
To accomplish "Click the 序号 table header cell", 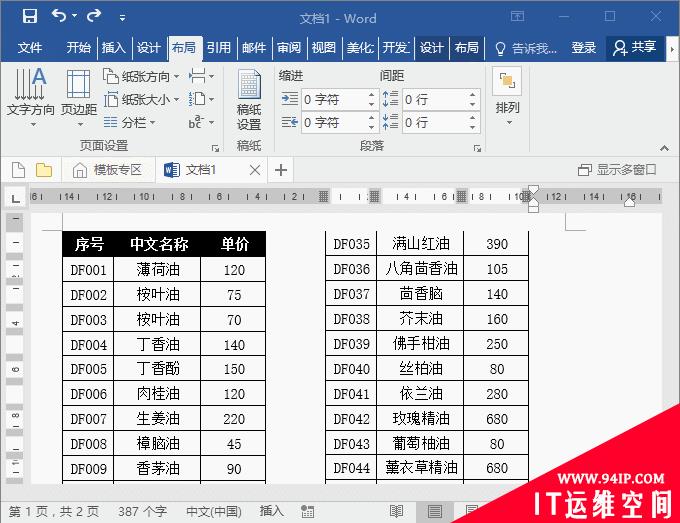I will click(88, 244).
